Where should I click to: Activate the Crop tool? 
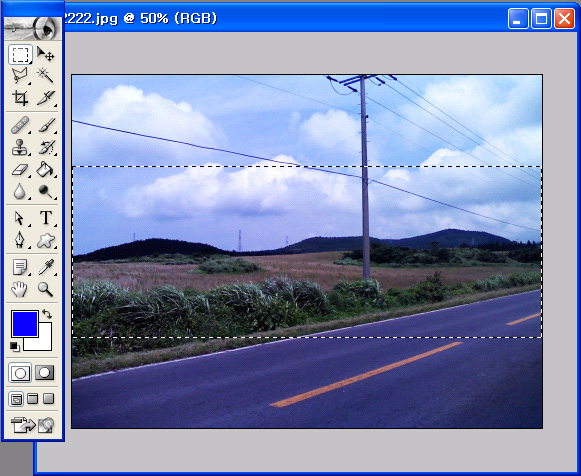20,98
